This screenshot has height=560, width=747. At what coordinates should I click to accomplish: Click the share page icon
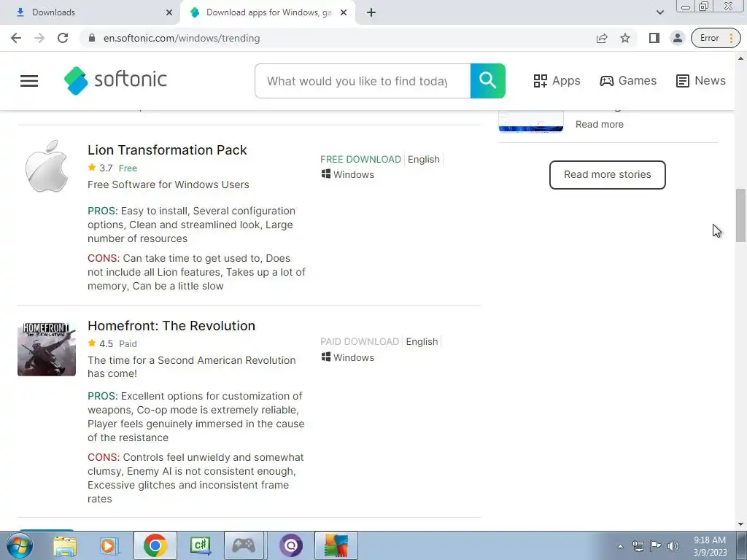click(x=602, y=38)
